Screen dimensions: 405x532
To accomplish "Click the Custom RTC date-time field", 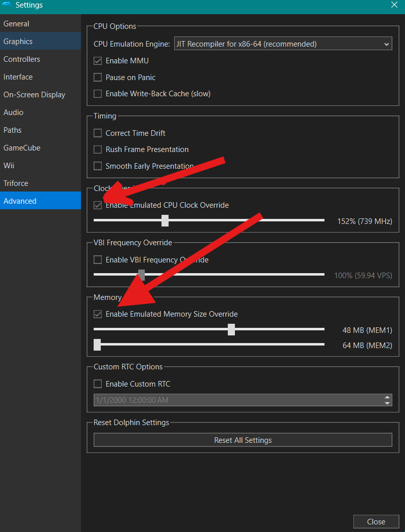I will [x=242, y=400].
